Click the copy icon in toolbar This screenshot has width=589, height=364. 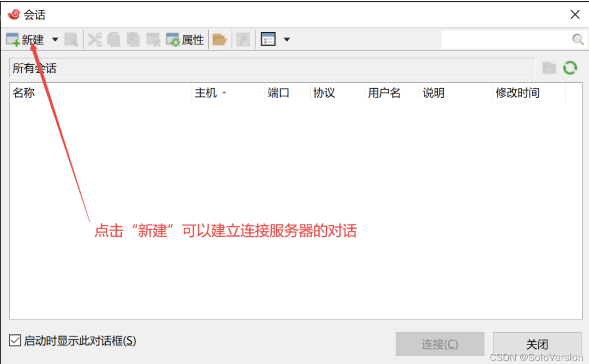[114, 40]
